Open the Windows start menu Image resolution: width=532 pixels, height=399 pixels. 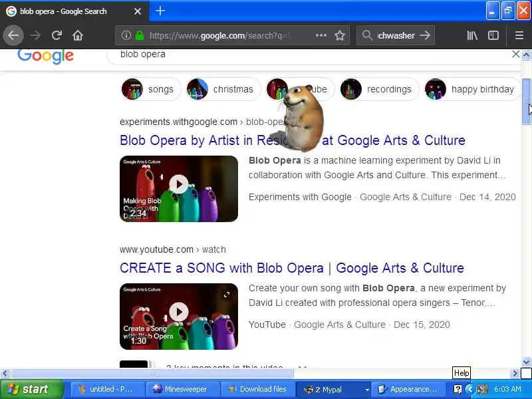pyautogui.click(x=31, y=389)
